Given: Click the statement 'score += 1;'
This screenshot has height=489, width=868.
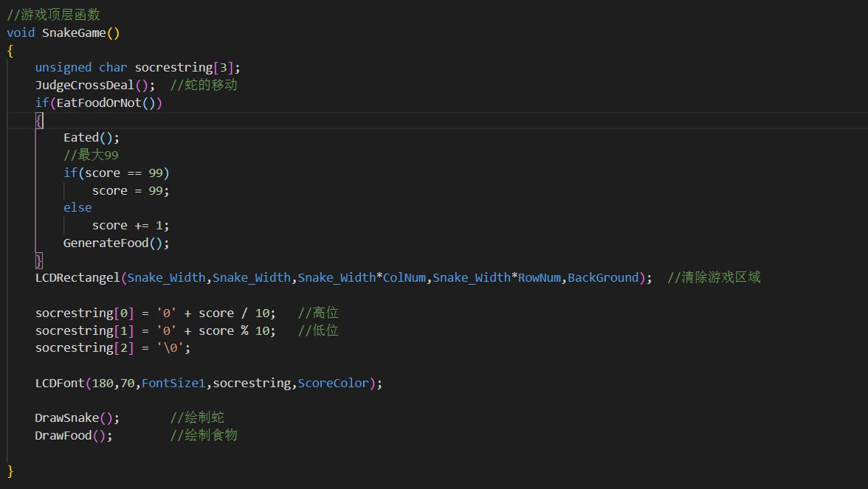Looking at the screenshot, I should click(x=131, y=226).
